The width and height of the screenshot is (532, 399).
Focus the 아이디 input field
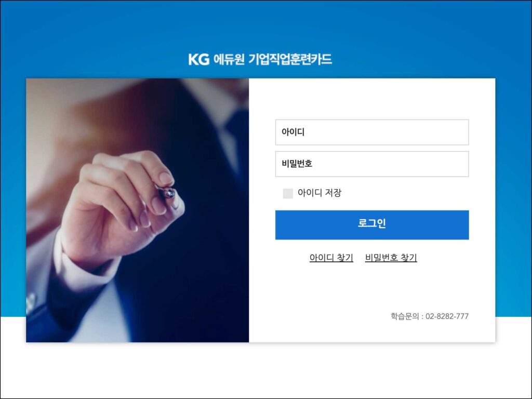pos(372,132)
